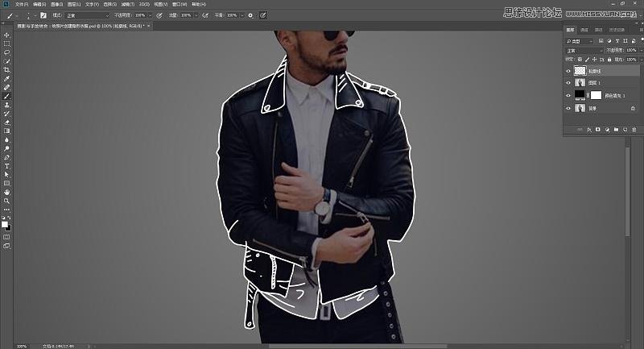Screen dimensions: 644x349
Task: Open the Layer menu
Action: pos(74,4)
